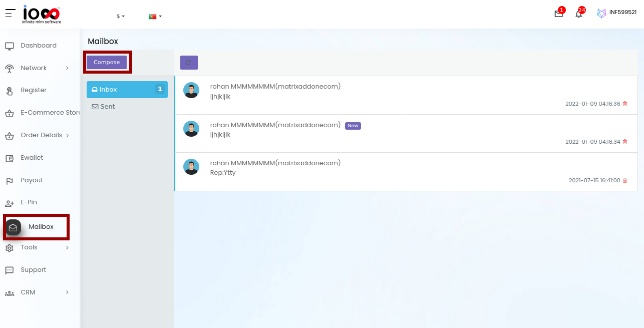Click the Compose button
The width and height of the screenshot is (644, 328).
tap(107, 62)
